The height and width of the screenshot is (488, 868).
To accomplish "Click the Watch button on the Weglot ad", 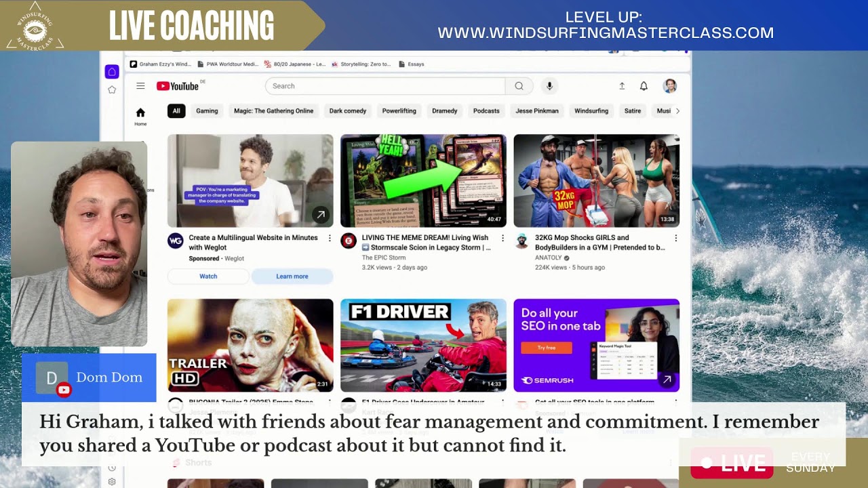I will [208, 277].
